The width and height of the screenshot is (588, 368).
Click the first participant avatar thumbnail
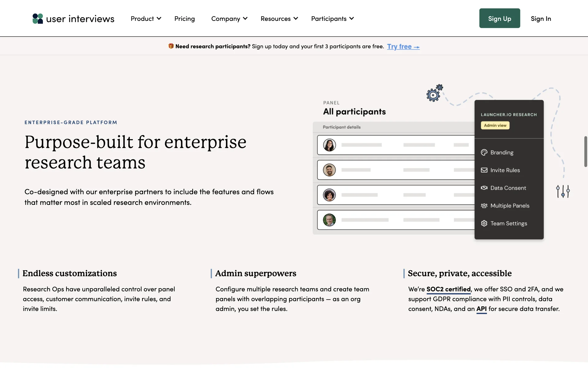[x=329, y=145]
